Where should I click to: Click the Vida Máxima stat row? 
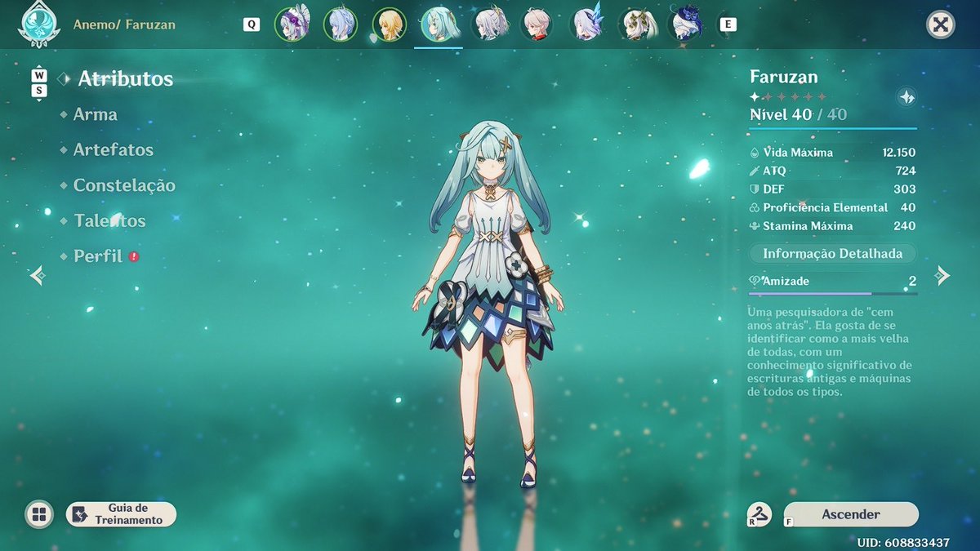pos(833,153)
